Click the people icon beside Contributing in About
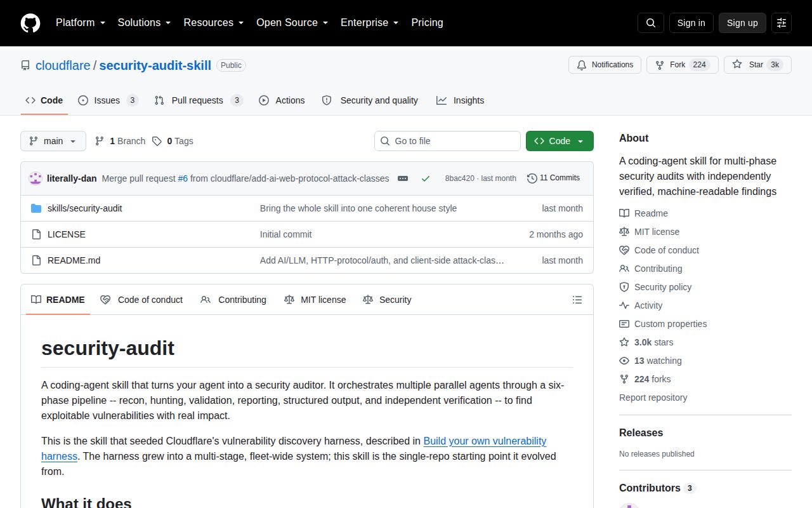The width and height of the screenshot is (812, 508). 624,269
